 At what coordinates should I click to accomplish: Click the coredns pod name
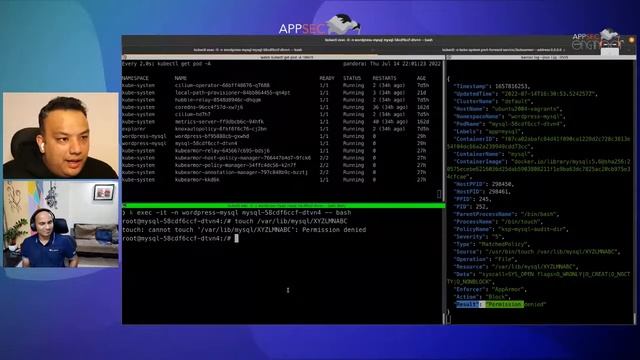209,107
